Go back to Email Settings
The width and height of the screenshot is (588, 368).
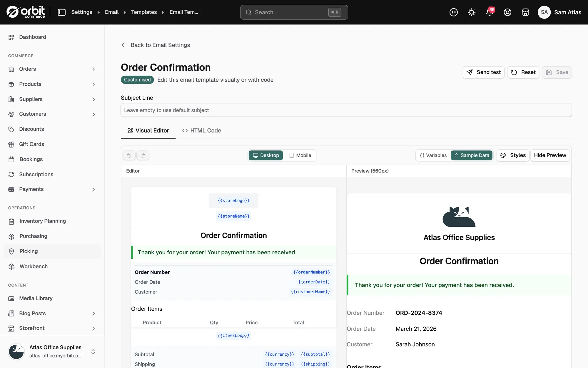156,45
